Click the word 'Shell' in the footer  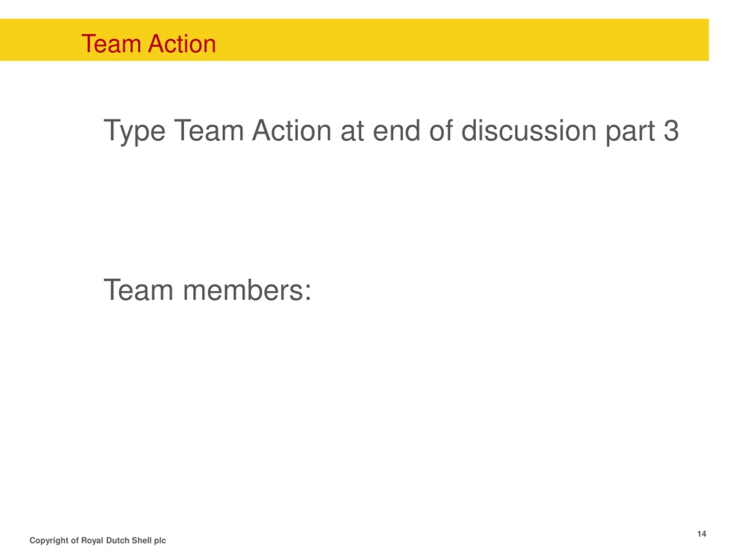click(142, 540)
